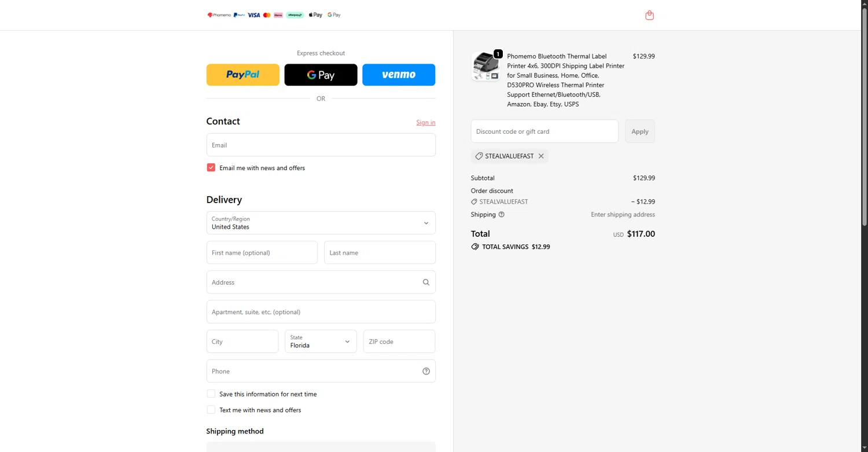Pay with Google Pay express checkout
Image resolution: width=868 pixels, height=452 pixels.
point(321,75)
